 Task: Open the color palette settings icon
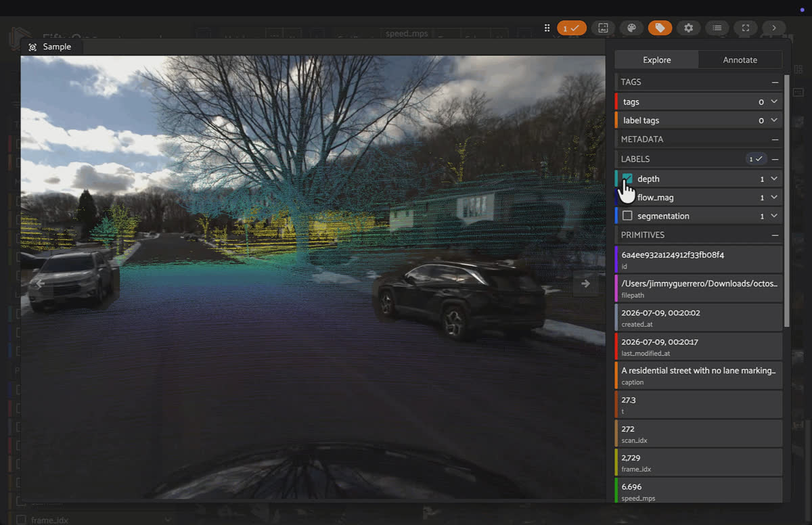click(631, 28)
